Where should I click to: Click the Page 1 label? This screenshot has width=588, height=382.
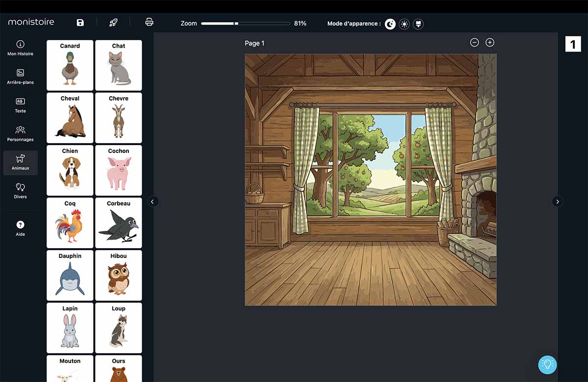[x=255, y=43]
